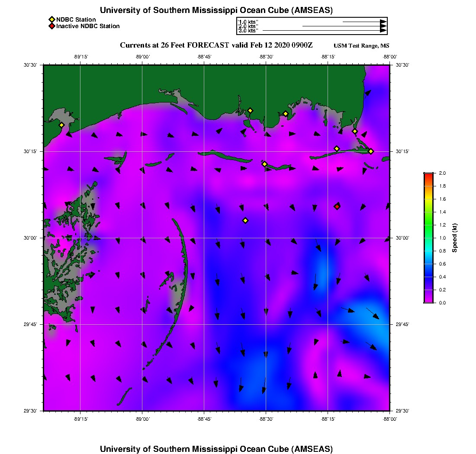Click the yellow station marker nearest the red one
476x454 pixels.
point(337,149)
